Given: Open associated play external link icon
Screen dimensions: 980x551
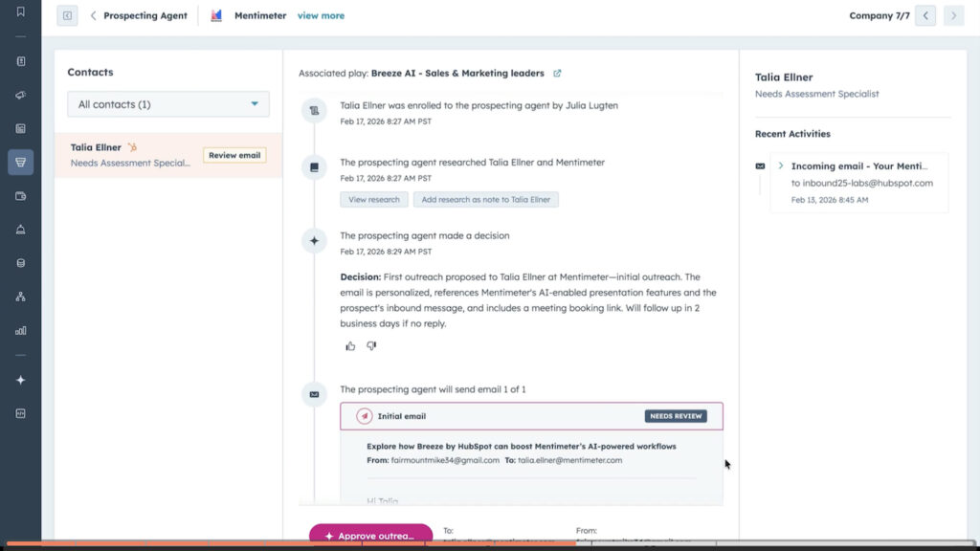Looking at the screenshot, I should click(557, 73).
